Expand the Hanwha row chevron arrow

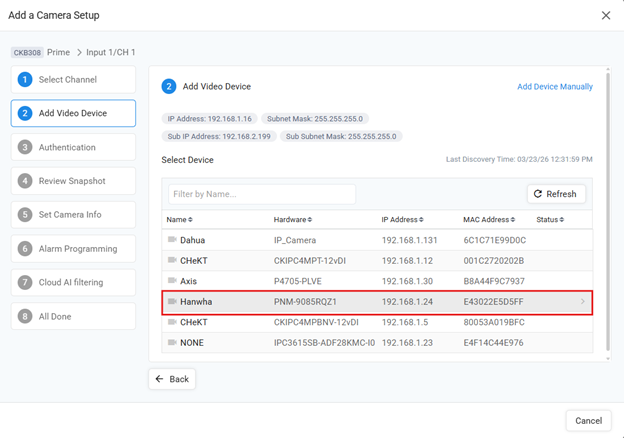point(583,302)
